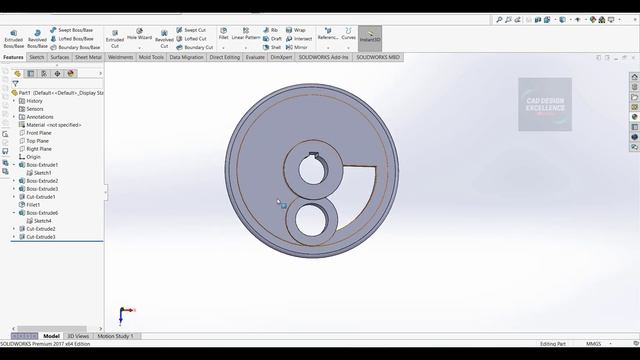Select Sketch4 in the feature tree
The image size is (640, 360).
click(39, 221)
